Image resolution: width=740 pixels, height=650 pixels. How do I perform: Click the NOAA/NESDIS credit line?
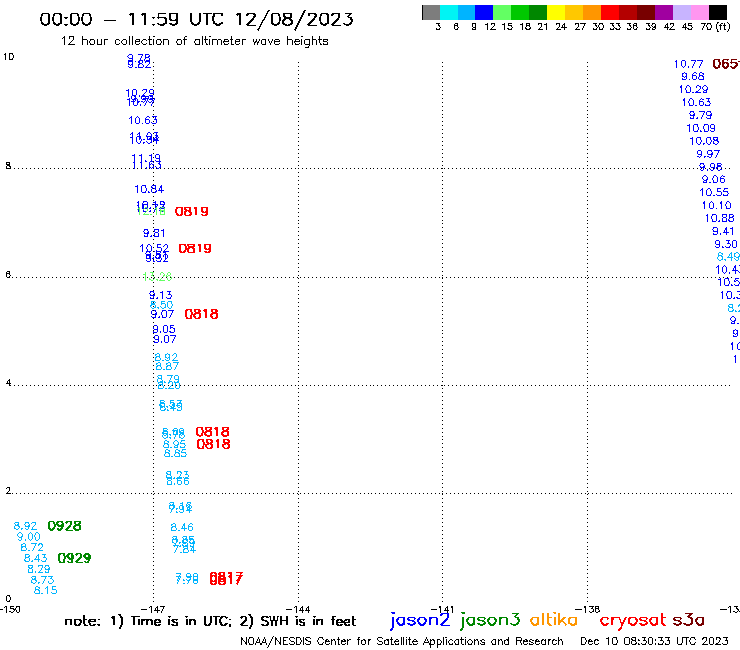[x=402, y=641]
